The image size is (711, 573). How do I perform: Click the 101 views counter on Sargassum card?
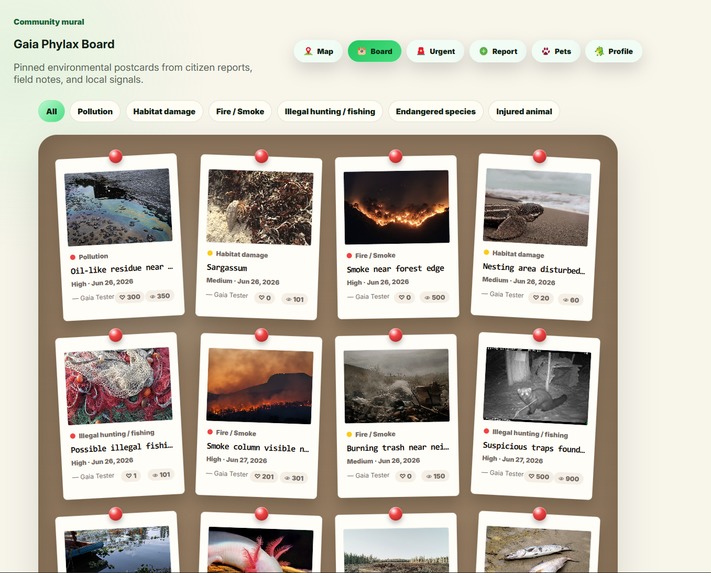coord(294,299)
